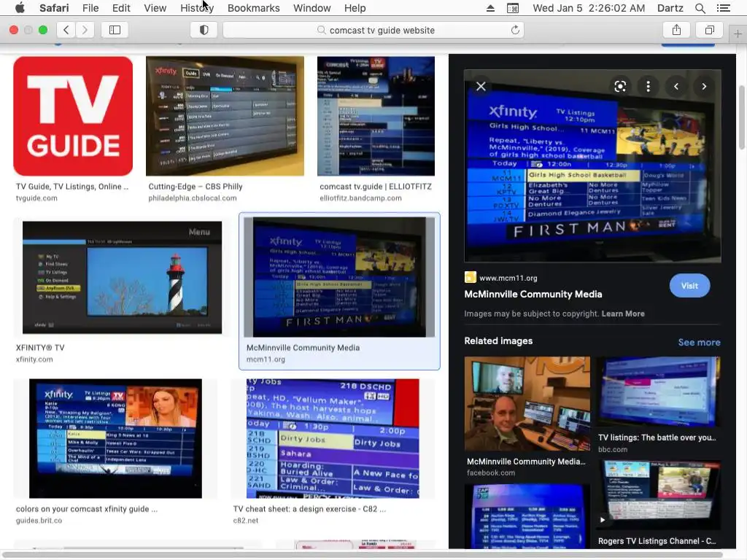Image resolution: width=747 pixels, height=560 pixels.
Task: Click philadelphia.cbslocal.com source text
Action: point(193,198)
